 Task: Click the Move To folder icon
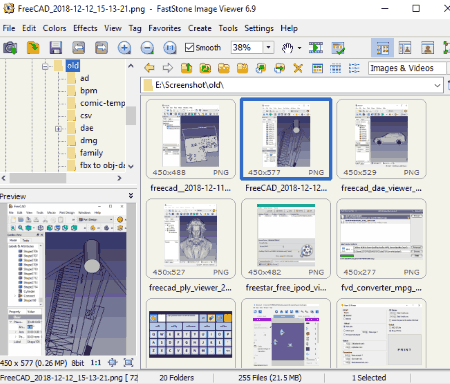pos(279,68)
